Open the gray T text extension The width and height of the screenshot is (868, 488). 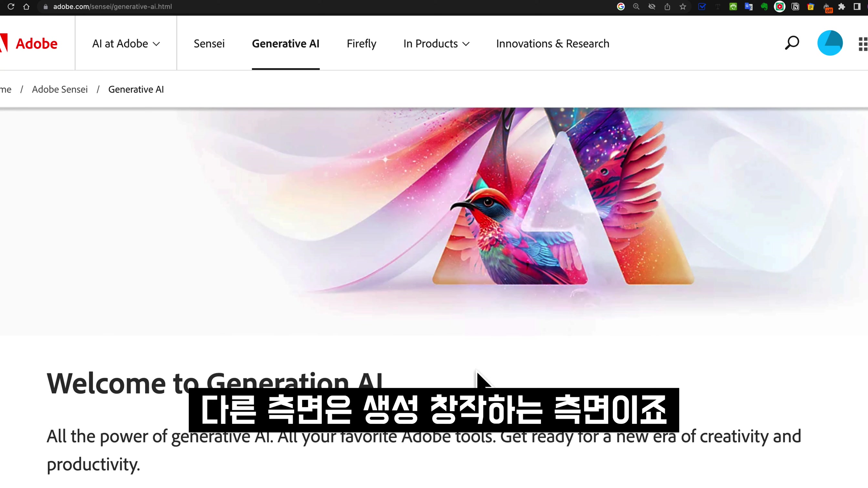[718, 6]
